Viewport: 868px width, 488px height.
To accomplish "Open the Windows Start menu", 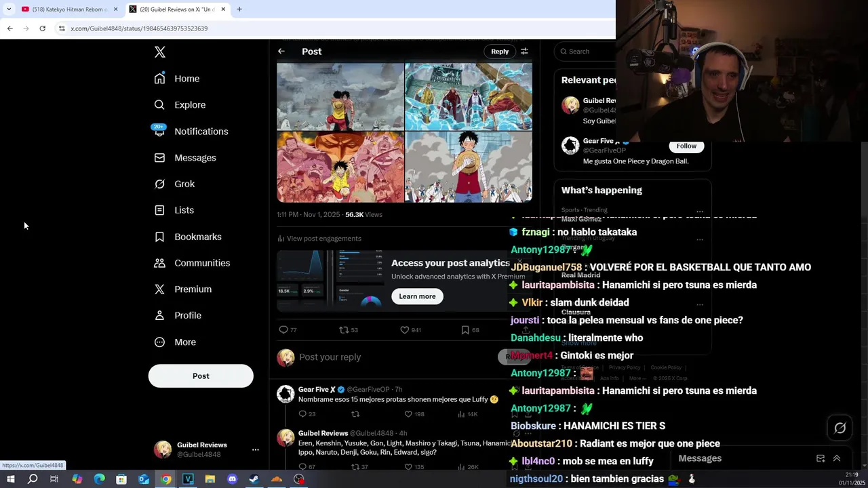I will coord(10,479).
